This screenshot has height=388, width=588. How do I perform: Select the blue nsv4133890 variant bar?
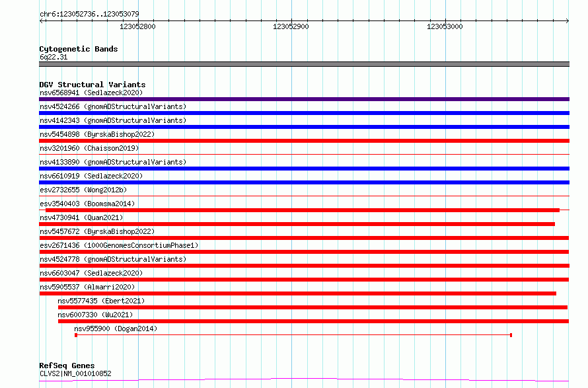(x=304, y=169)
